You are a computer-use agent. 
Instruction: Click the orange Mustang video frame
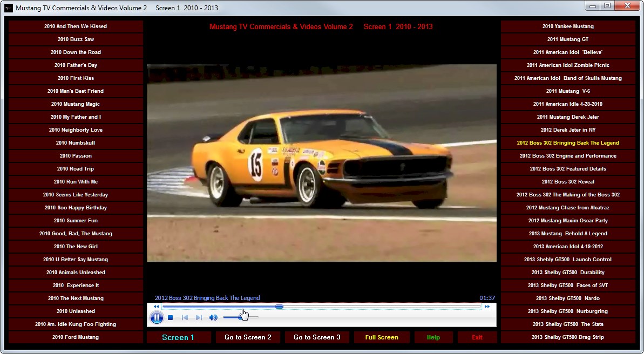pos(322,163)
